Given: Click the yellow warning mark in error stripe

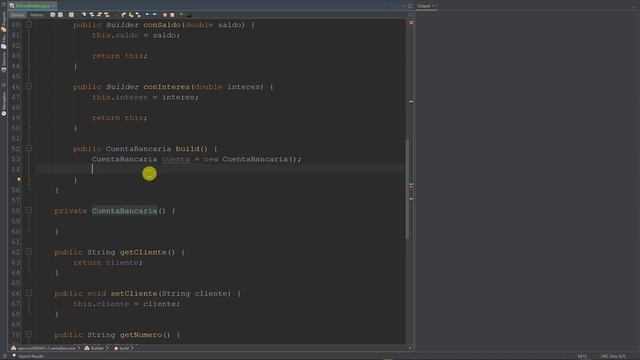Looking at the screenshot, I should [x=411, y=101].
